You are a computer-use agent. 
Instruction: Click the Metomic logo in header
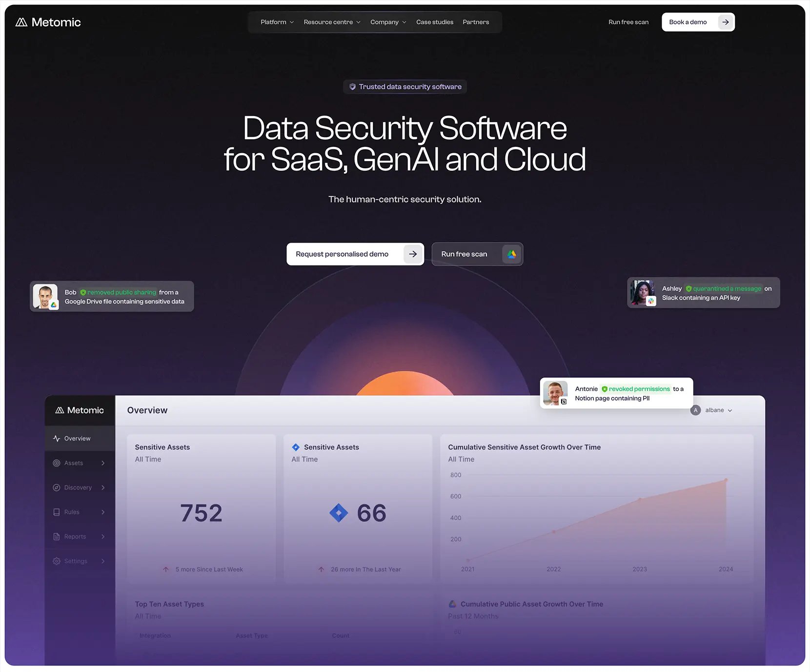coord(48,22)
